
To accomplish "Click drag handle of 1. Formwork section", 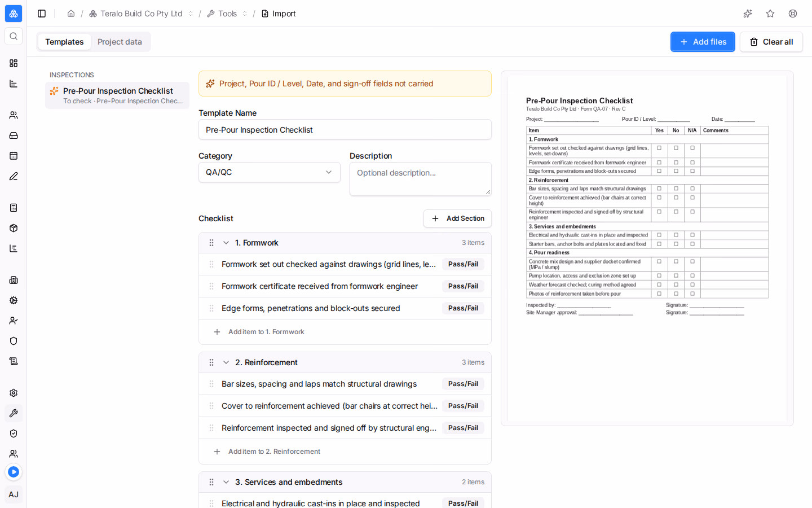I will point(211,243).
